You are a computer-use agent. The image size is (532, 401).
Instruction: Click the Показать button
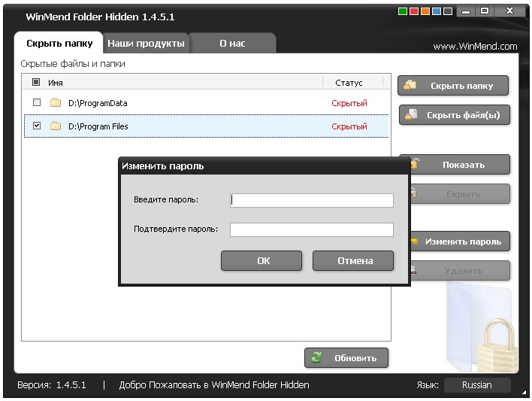point(461,165)
